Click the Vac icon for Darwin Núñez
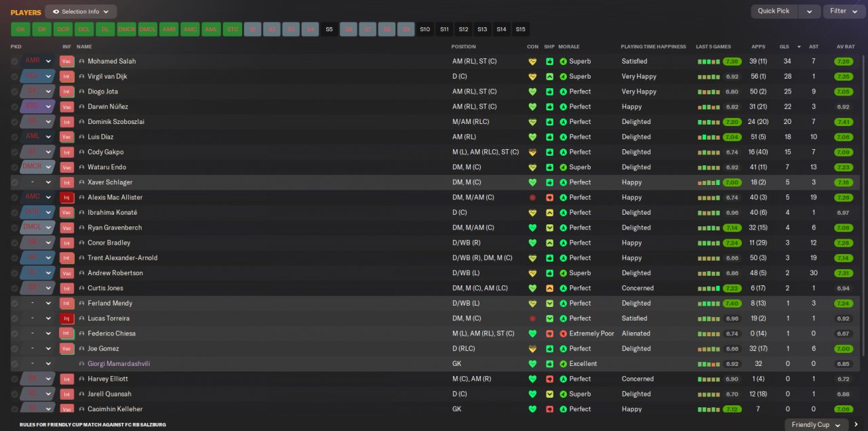 pyautogui.click(x=66, y=106)
